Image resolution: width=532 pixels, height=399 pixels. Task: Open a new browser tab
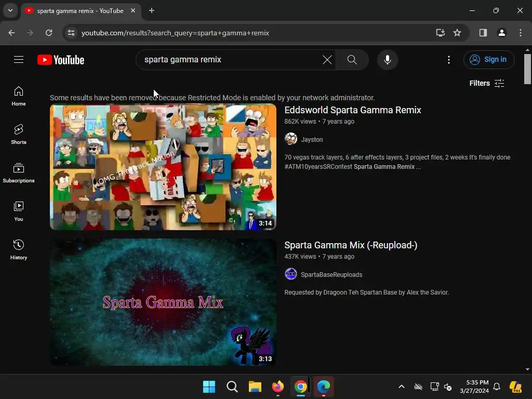tap(152, 10)
